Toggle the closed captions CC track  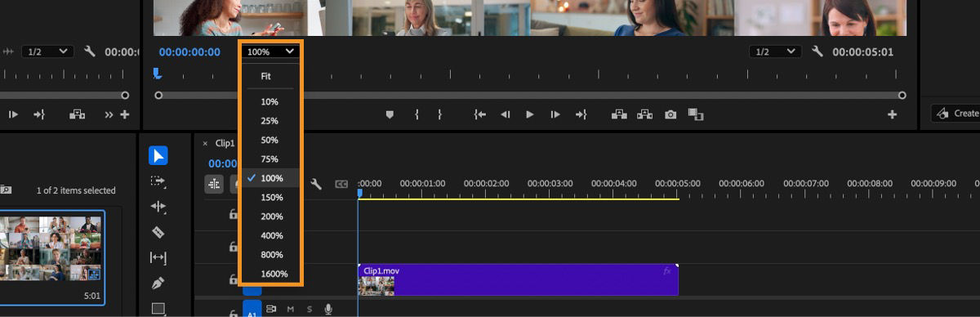[341, 185]
